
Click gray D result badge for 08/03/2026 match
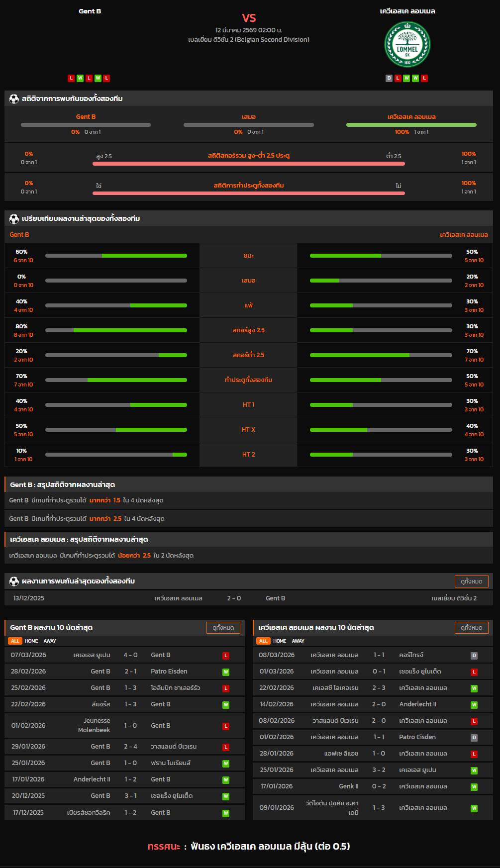(x=474, y=656)
